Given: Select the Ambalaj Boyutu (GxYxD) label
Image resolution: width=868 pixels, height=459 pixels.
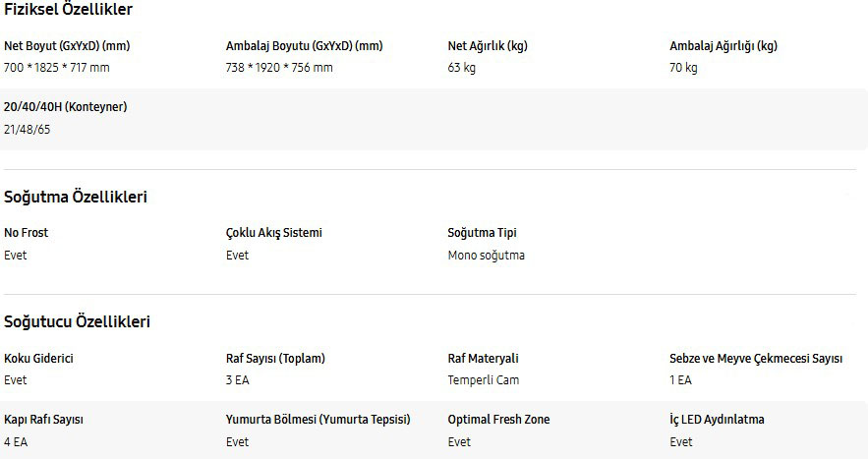Looking at the screenshot, I should 304,46.
